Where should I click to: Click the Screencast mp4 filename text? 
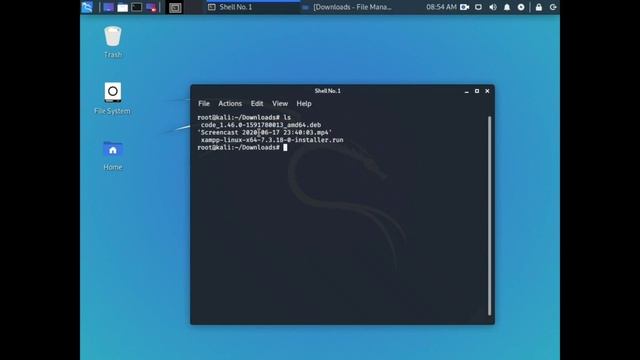tap(264, 133)
